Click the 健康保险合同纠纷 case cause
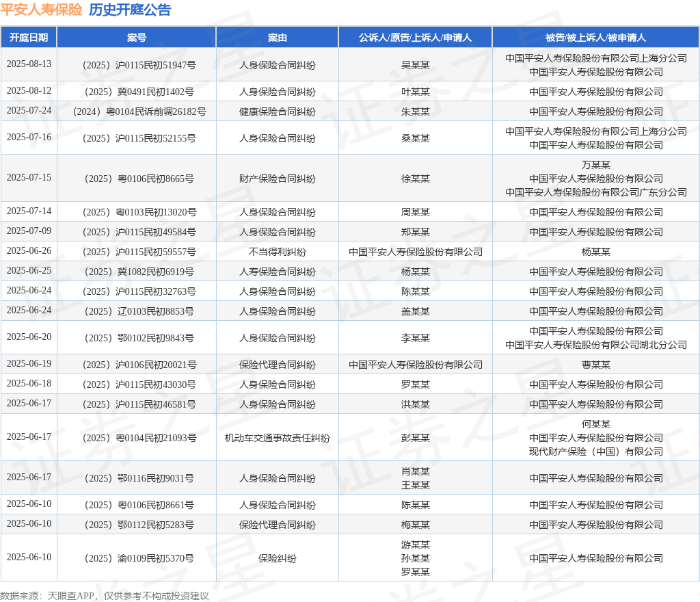This screenshot has height=602, width=700. coord(278,112)
